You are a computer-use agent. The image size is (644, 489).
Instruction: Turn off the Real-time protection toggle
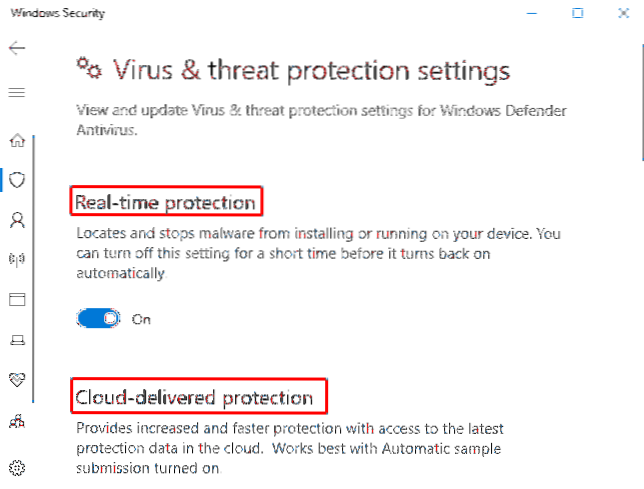click(x=99, y=319)
